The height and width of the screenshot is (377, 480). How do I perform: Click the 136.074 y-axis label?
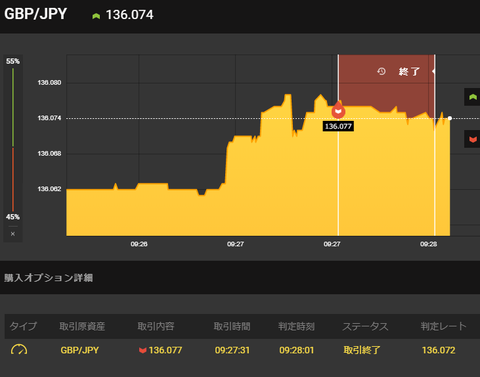[x=49, y=118]
